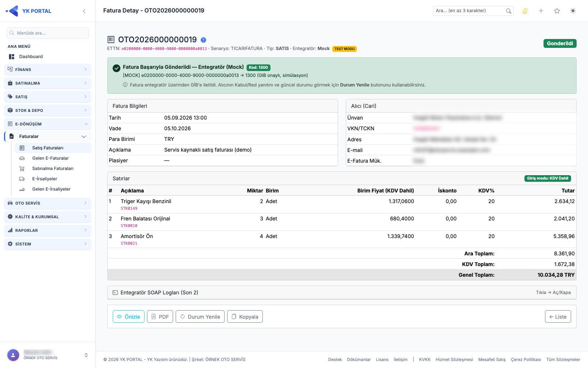Viewport: 588px width, 368px height.
Task: Open the Dökümanlar footer link
Action: pyautogui.click(x=359, y=360)
